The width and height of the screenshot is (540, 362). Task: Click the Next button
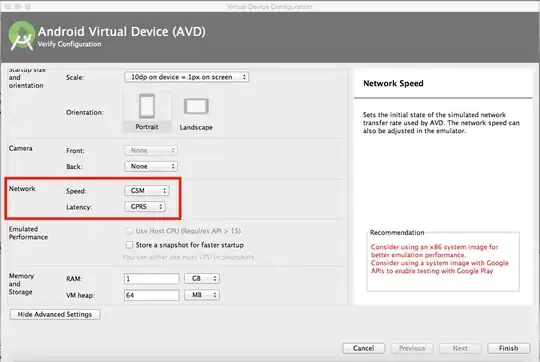460,348
